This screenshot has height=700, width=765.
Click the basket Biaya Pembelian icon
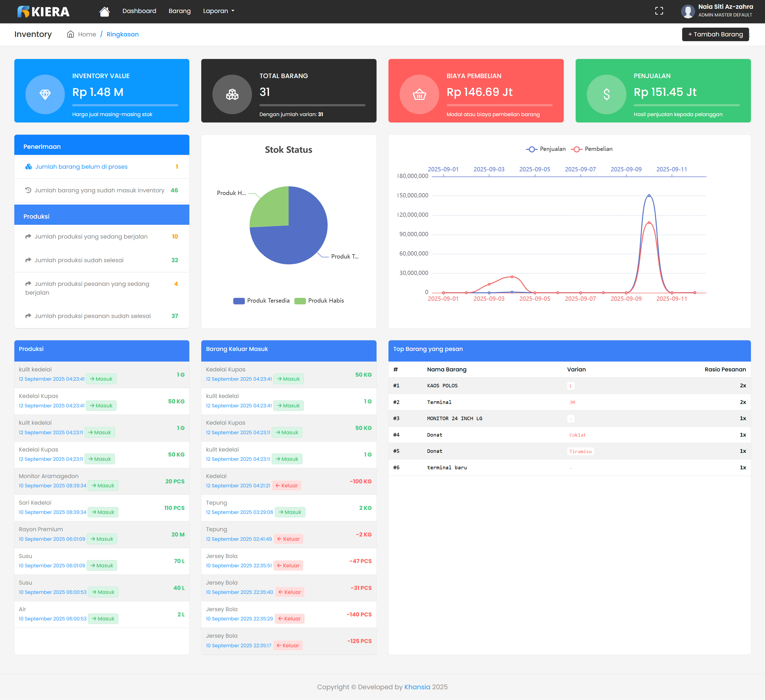click(419, 94)
